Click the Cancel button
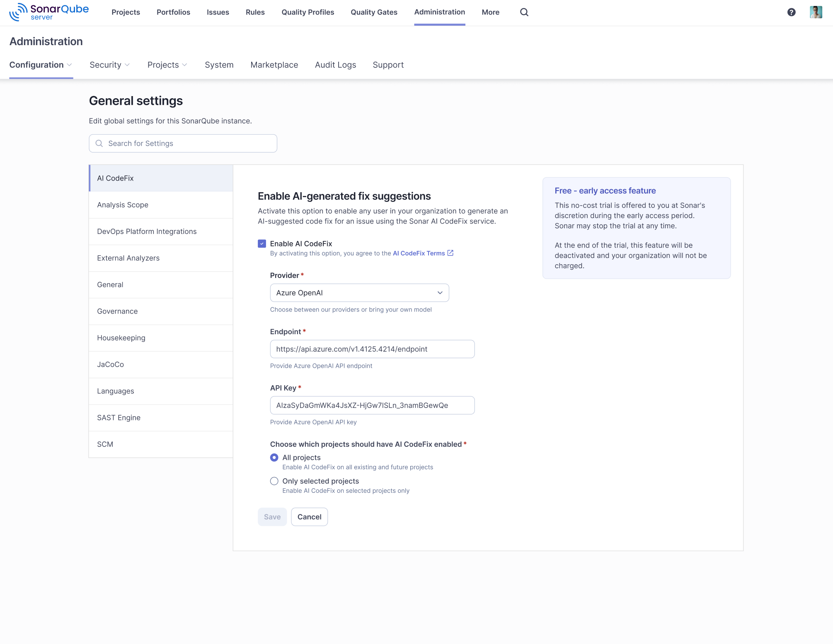 pyautogui.click(x=309, y=517)
